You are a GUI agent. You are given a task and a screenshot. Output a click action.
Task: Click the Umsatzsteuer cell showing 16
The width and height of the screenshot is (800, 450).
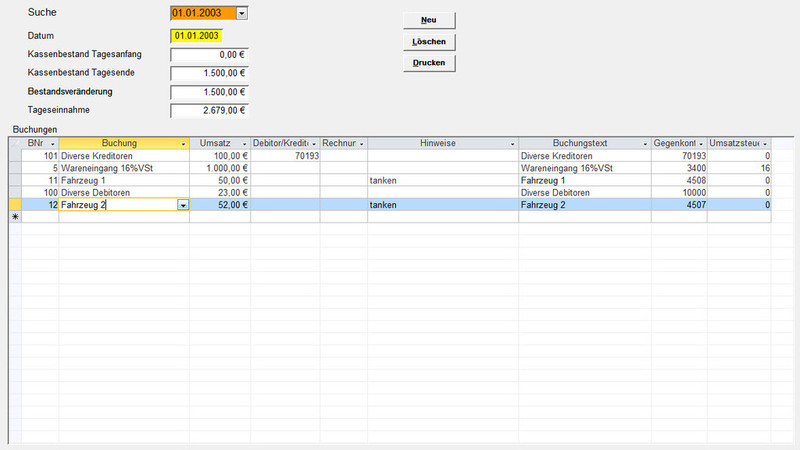point(739,168)
